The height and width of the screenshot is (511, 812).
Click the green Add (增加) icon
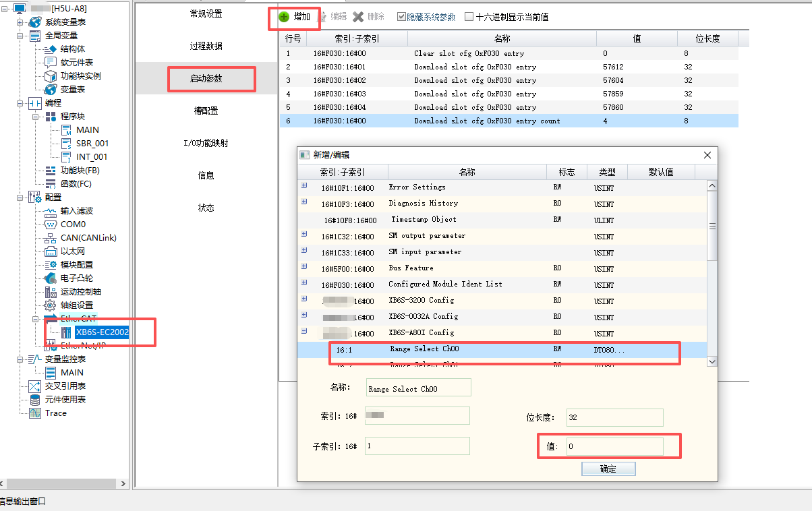(x=284, y=17)
